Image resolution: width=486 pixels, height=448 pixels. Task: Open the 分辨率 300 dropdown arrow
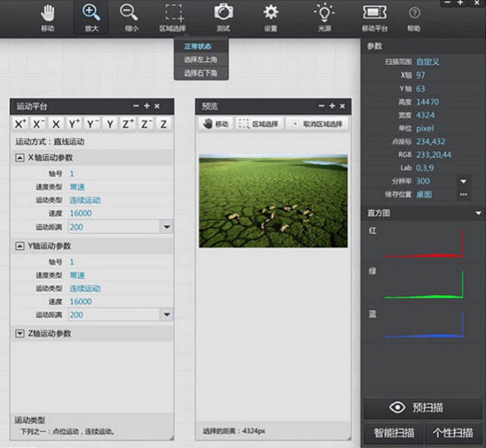[463, 181]
